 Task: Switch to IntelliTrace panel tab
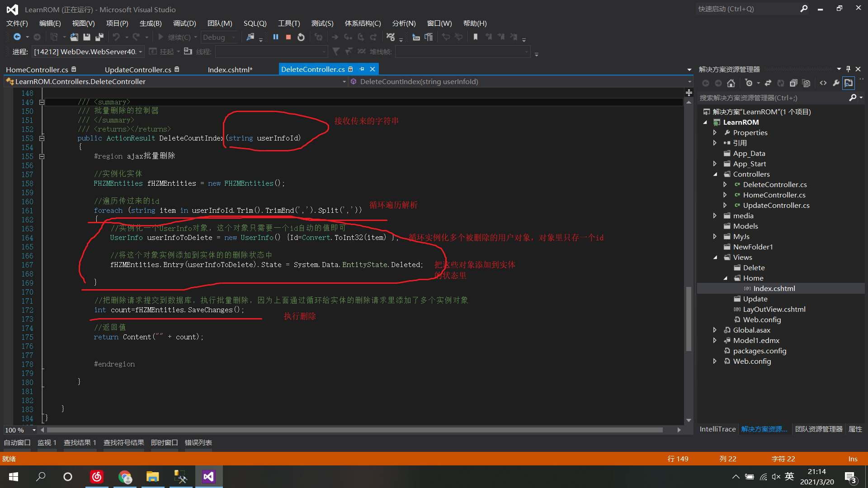tap(717, 429)
